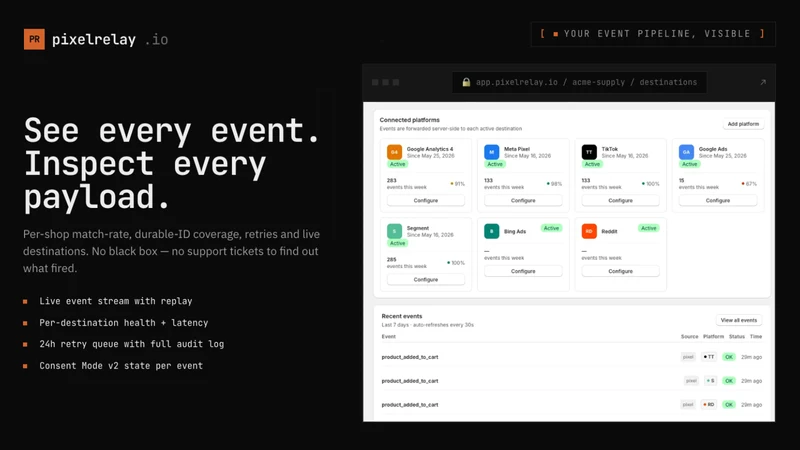Open the external link arrow icon
Viewport: 800px width, 450px height.
click(763, 82)
